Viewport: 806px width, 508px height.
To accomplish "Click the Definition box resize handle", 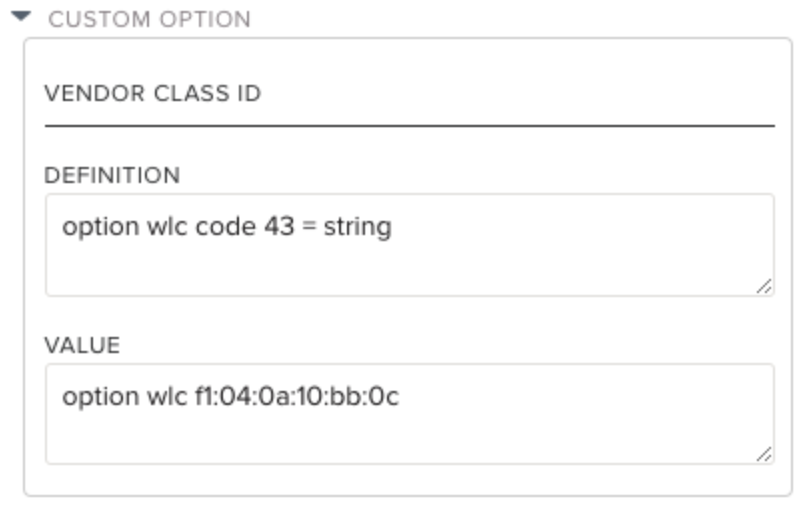I will (764, 286).
